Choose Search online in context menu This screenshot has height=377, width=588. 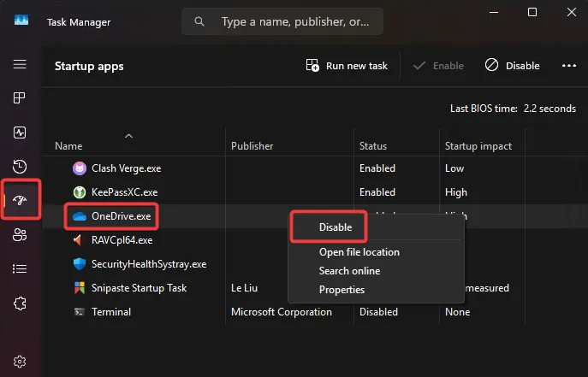coord(349,271)
